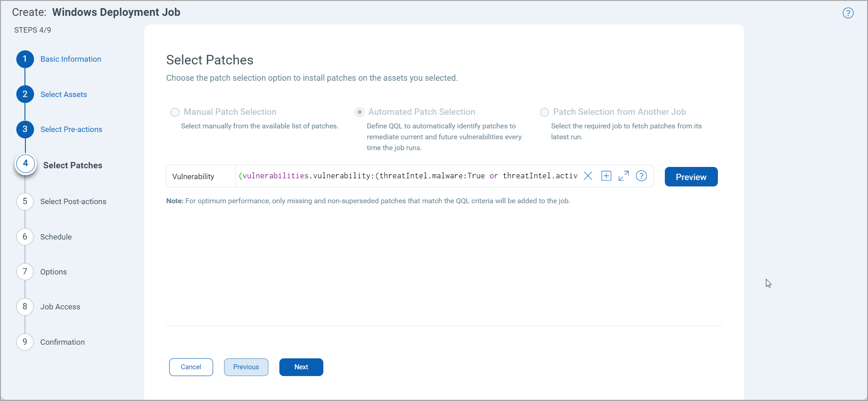This screenshot has height=401, width=868.
Task: Expand the QQL query editor
Action: click(624, 176)
